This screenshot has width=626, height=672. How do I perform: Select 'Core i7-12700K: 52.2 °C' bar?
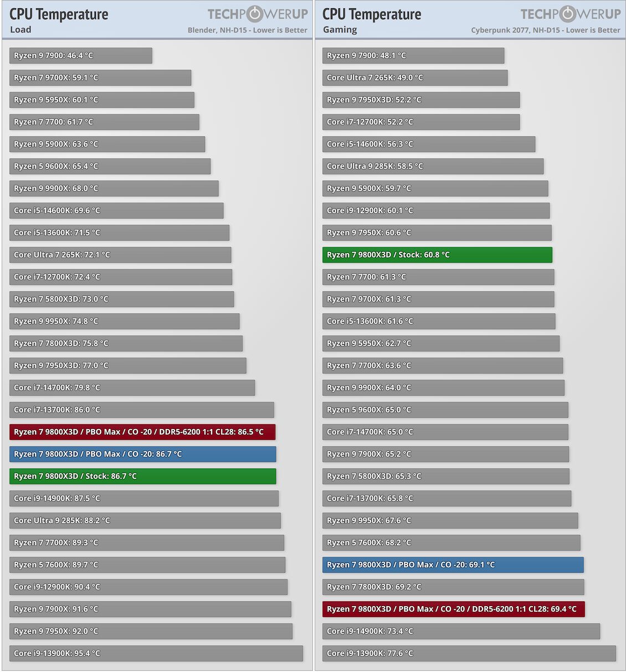pos(421,122)
